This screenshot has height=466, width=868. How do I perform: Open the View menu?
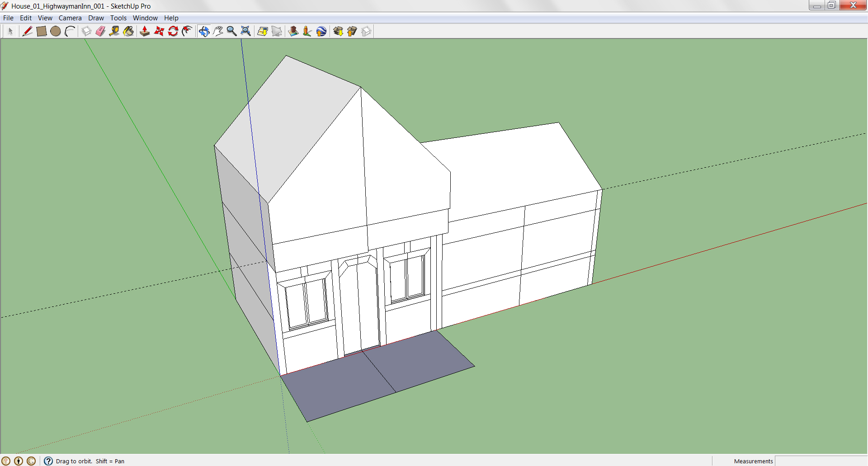click(x=45, y=18)
